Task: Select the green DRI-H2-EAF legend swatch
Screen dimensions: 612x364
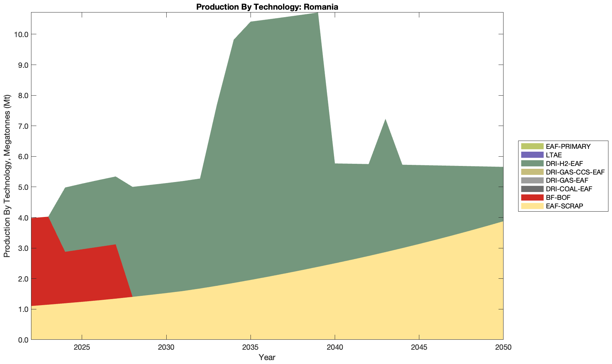Action: tap(532, 163)
